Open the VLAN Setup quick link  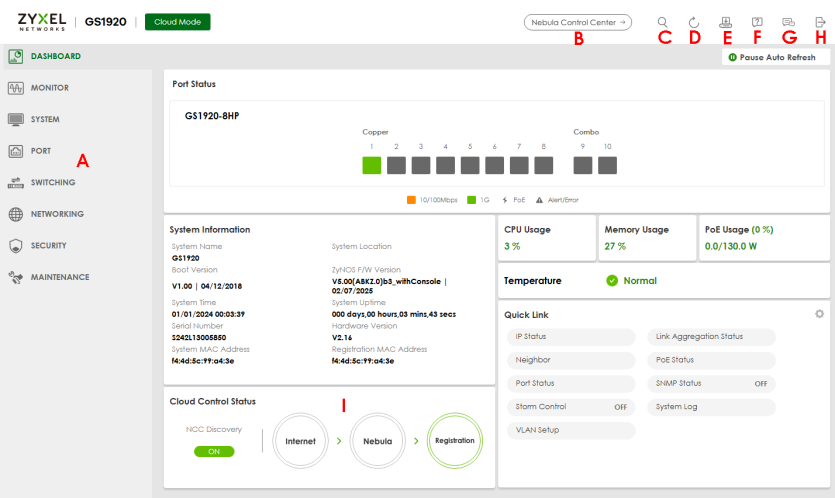click(571, 430)
